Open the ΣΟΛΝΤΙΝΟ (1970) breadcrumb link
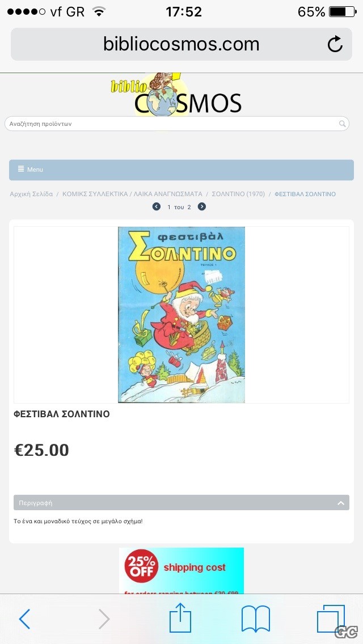The height and width of the screenshot is (644, 363). tap(238, 194)
